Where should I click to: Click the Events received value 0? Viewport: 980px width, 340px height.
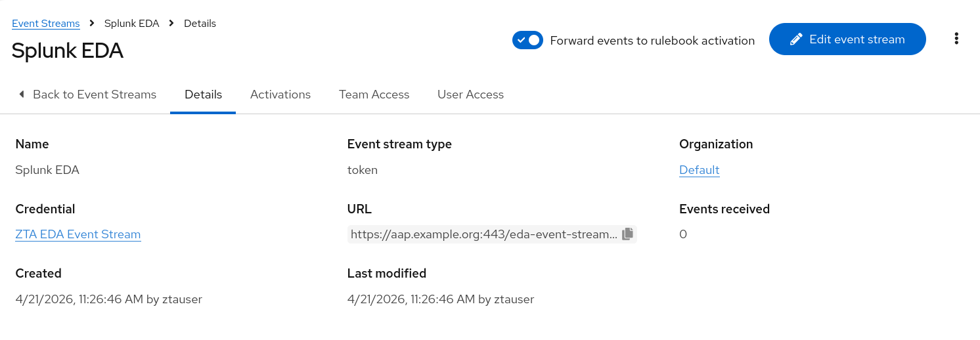point(683,234)
